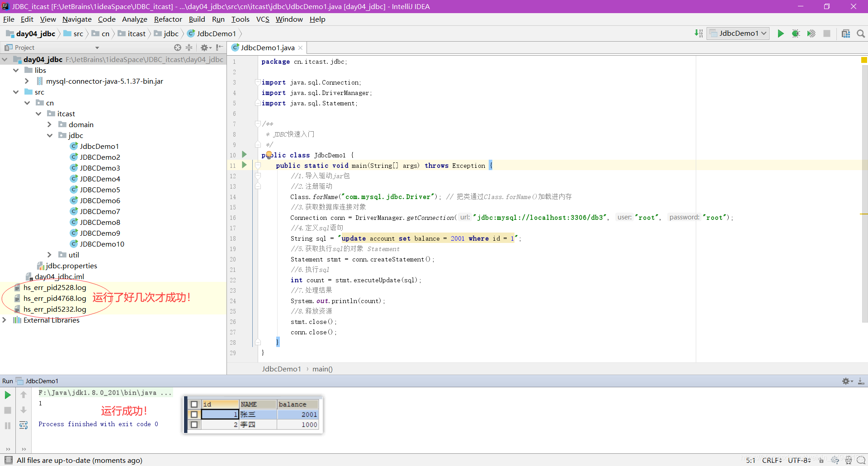Select the JdbcDemo1.java editor tab

coord(267,48)
